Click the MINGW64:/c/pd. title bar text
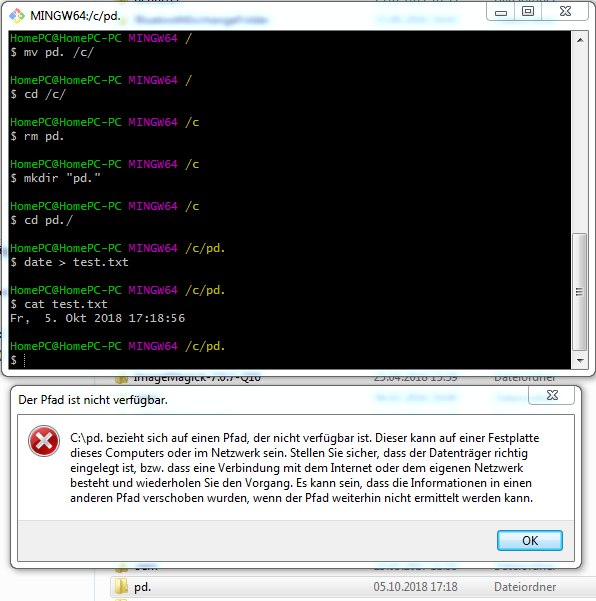Image resolution: width=596 pixels, height=601 pixels. [76, 16]
